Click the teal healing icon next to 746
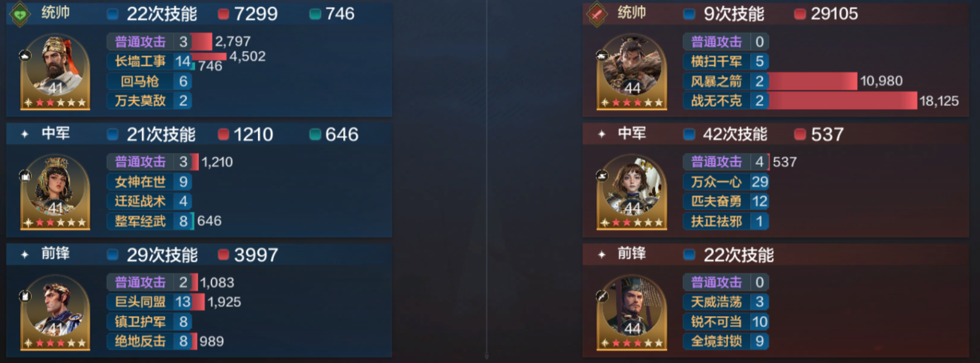 [x=315, y=14]
